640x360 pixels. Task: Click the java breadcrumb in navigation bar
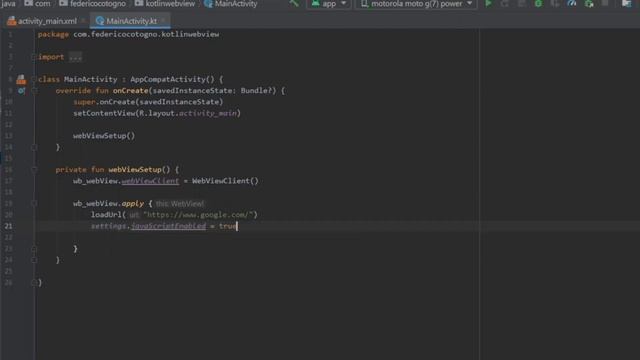coord(8,4)
